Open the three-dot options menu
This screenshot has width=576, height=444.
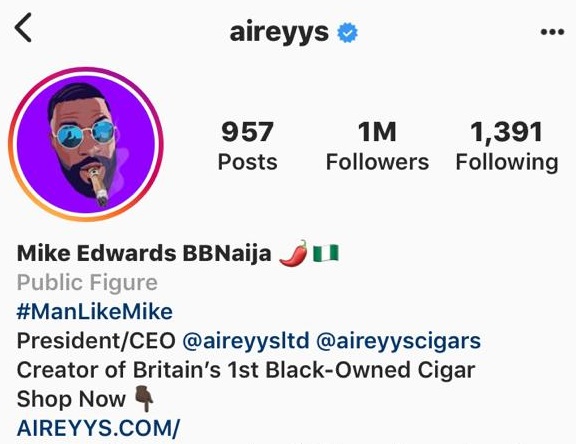point(552,32)
